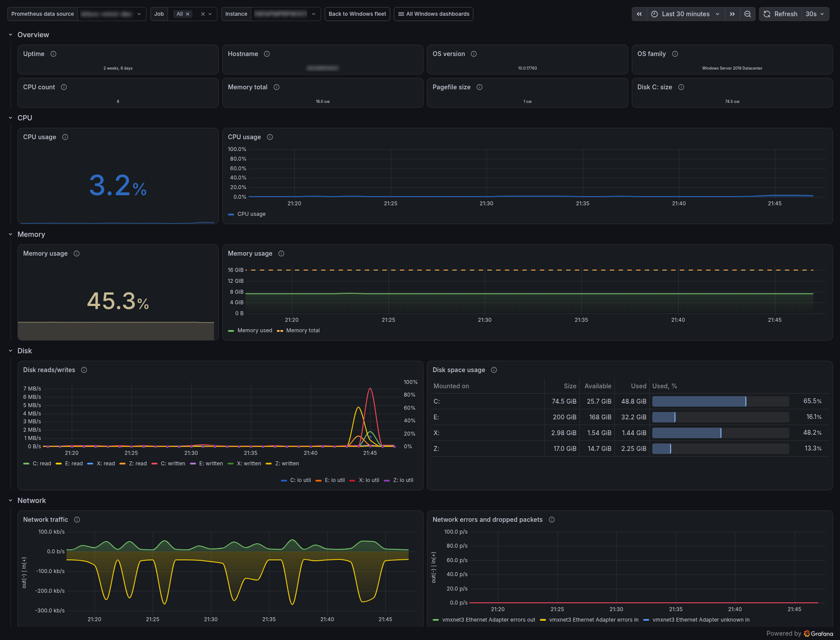Click the Refresh button
Image resolution: width=840 pixels, height=640 pixels.
pyautogui.click(x=780, y=14)
